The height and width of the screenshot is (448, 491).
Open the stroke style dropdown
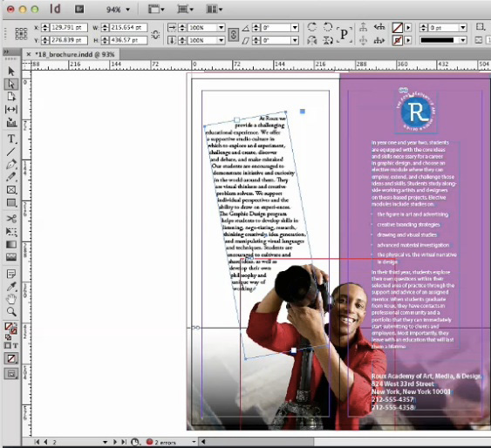tap(463, 40)
